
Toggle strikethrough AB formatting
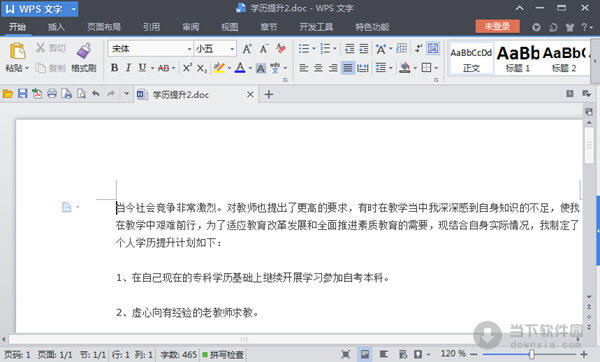click(163, 68)
